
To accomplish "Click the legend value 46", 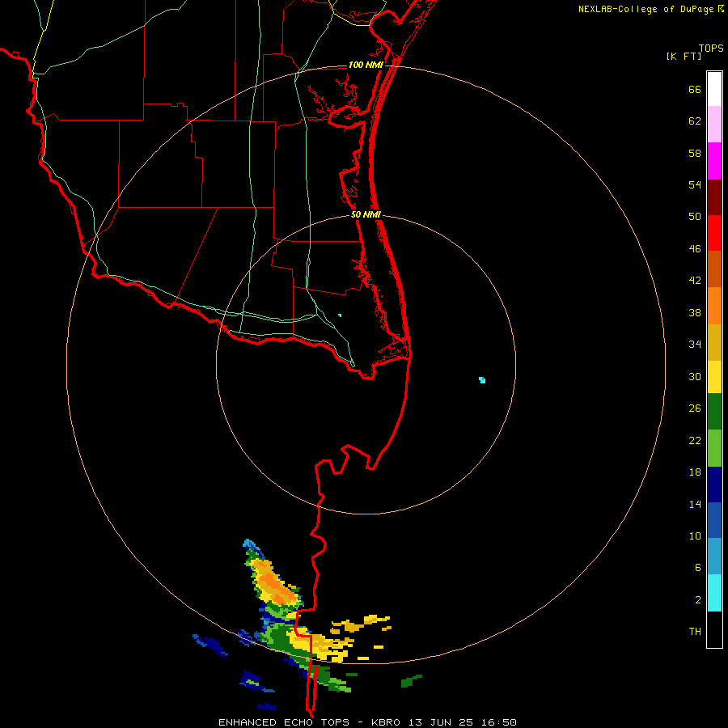I will coord(695,248).
